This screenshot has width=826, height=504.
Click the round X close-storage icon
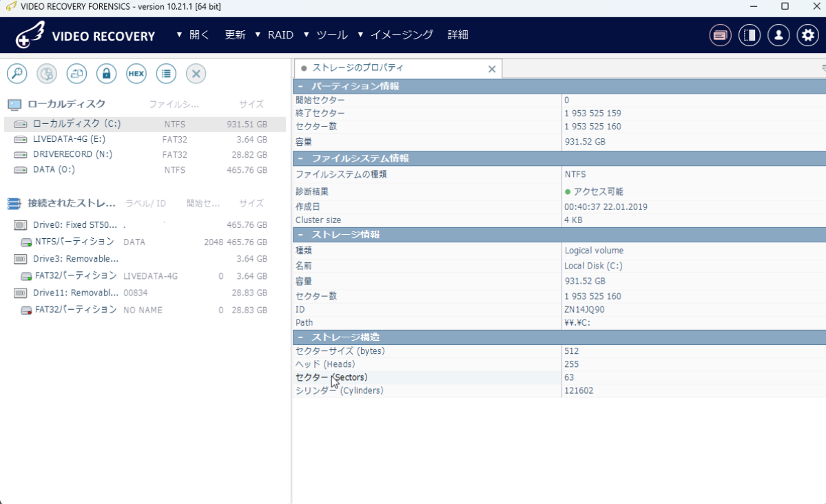point(196,74)
